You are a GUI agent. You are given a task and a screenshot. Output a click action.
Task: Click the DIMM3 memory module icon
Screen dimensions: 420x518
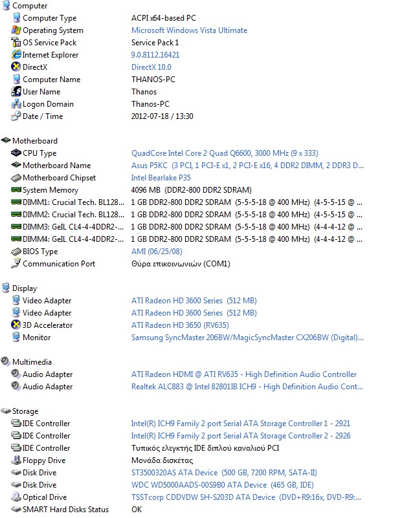pyautogui.click(x=16, y=226)
